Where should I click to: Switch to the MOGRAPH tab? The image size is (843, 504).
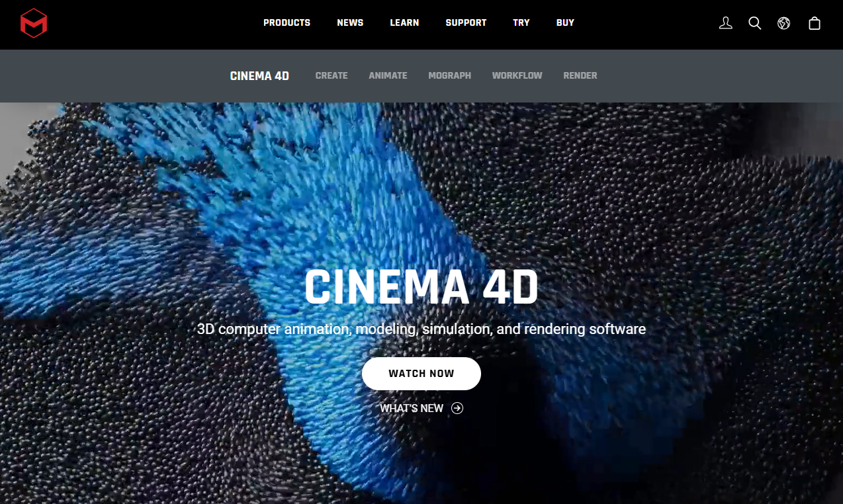tap(449, 75)
